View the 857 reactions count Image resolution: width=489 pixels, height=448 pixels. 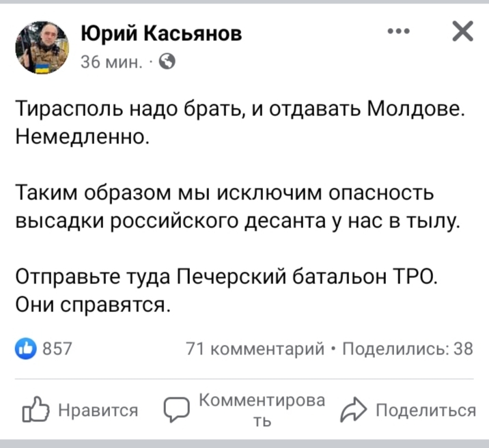[x=58, y=349]
